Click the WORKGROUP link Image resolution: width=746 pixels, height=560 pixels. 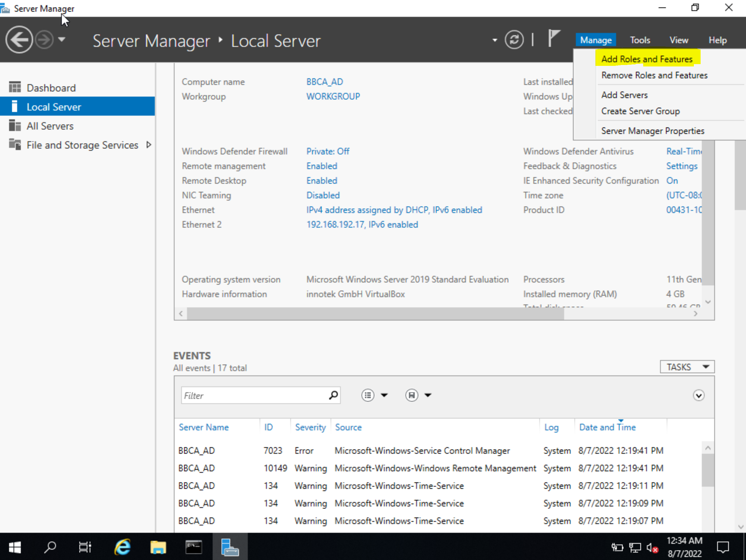click(x=333, y=96)
